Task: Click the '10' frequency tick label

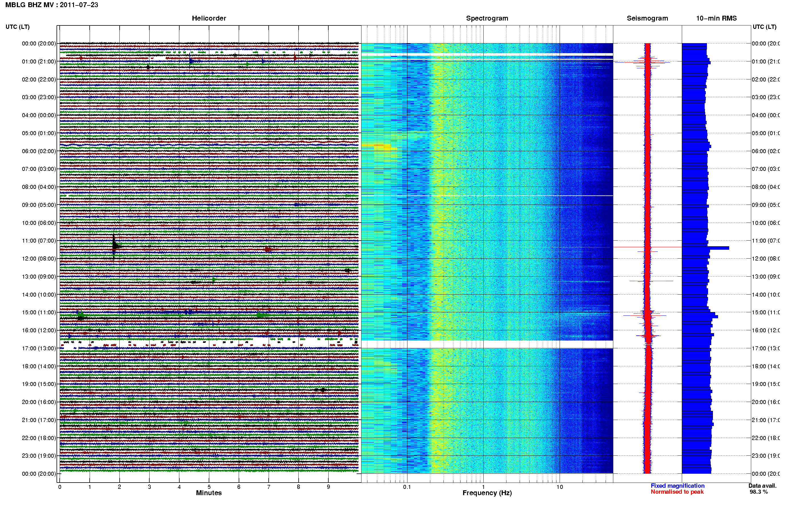Action: 560,487
